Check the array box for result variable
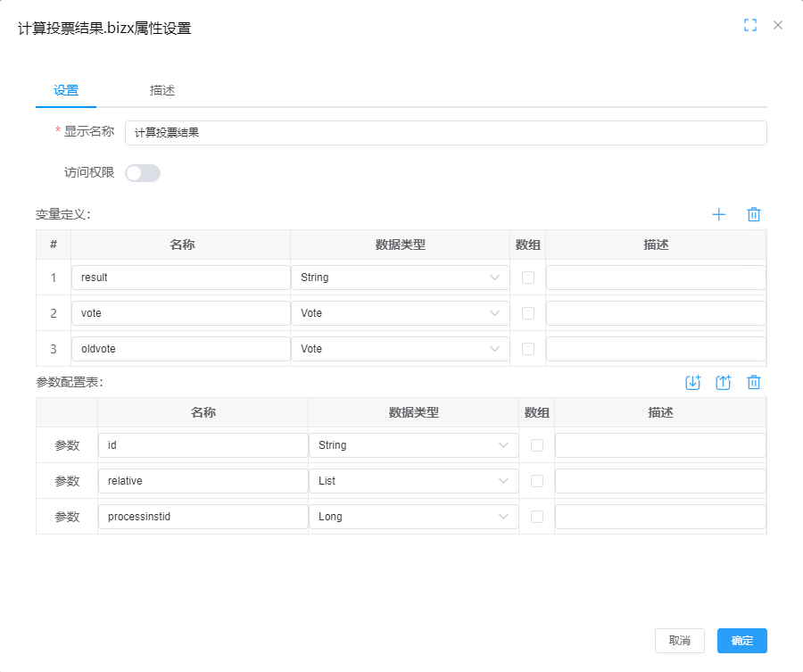803x672 pixels. click(x=528, y=278)
